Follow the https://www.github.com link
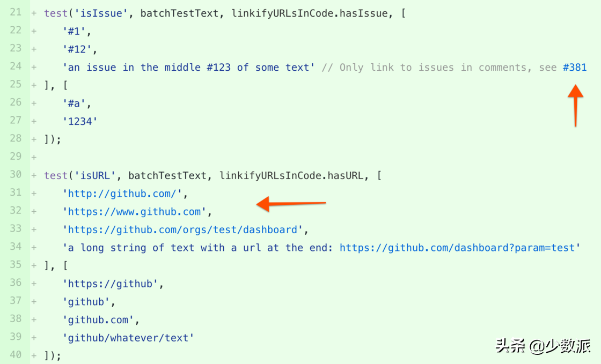The image size is (601, 364). tap(134, 212)
